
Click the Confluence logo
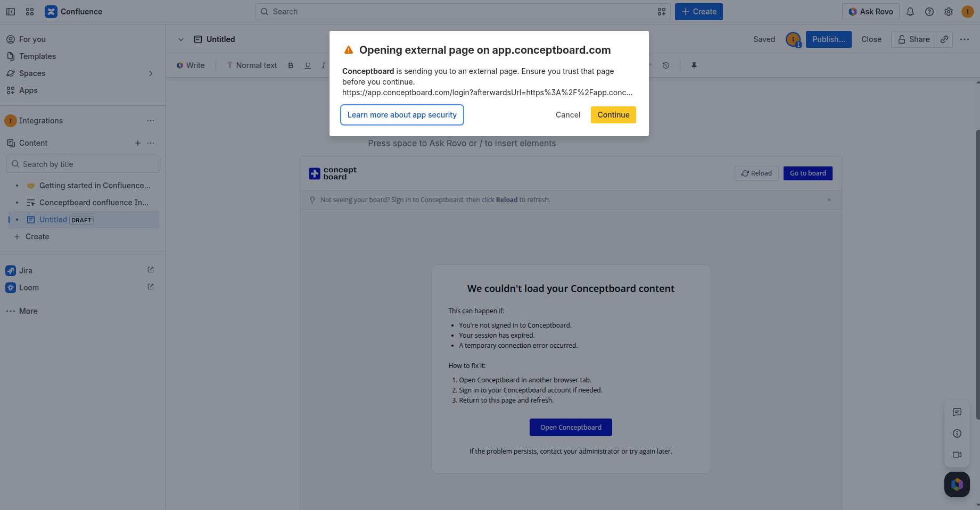[73, 12]
